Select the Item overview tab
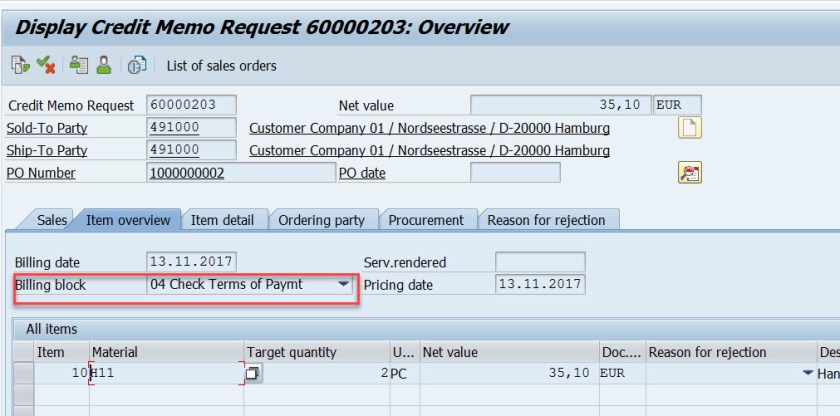The width and height of the screenshot is (840, 416). tap(128, 220)
